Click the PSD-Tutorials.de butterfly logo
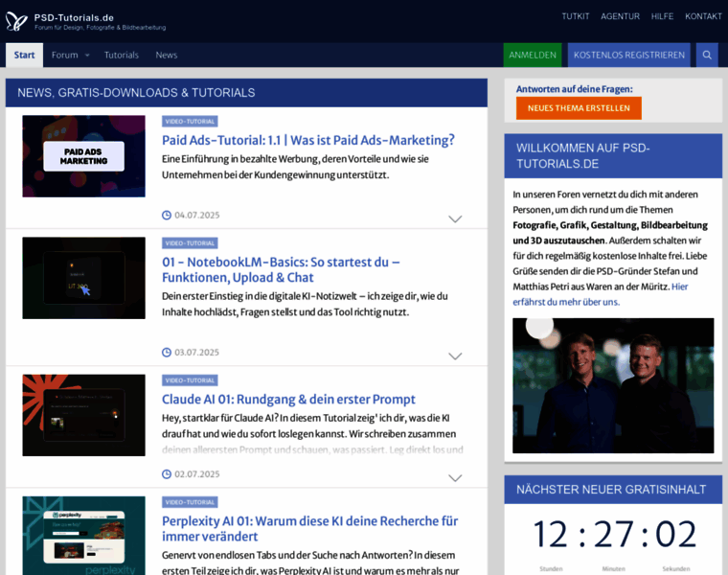This screenshot has width=728, height=575. coord(16,21)
